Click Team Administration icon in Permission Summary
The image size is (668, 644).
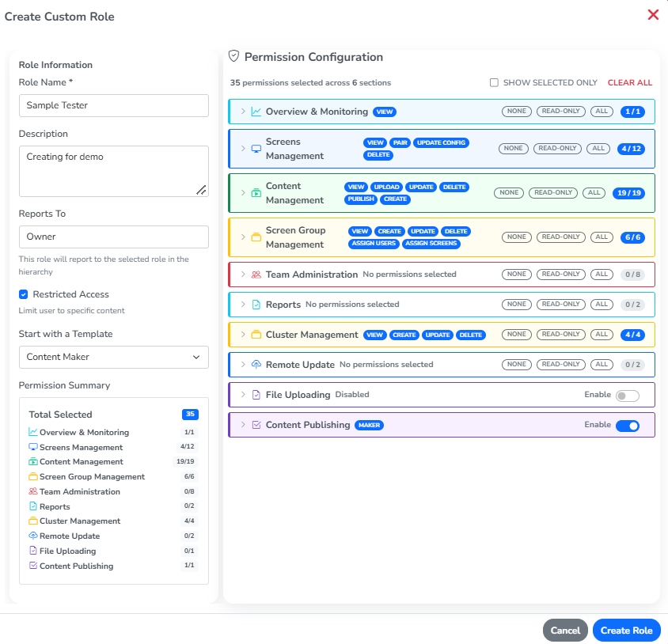(x=32, y=491)
